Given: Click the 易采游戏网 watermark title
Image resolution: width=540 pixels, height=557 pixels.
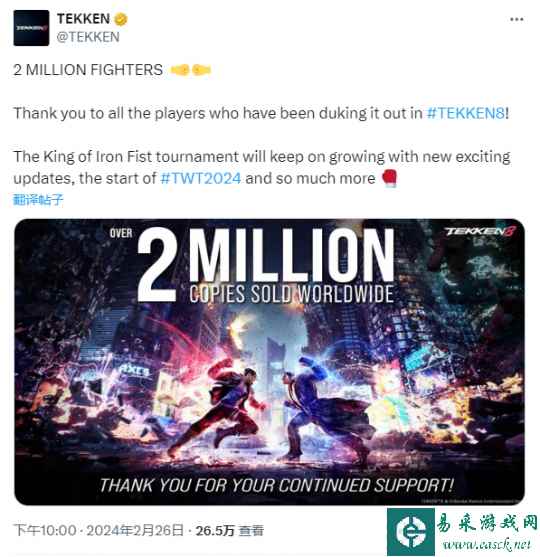Looking at the screenshot, I should click(x=487, y=523).
